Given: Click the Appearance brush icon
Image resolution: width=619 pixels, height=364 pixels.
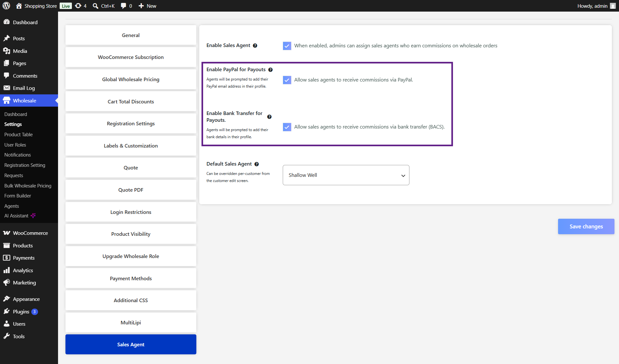Looking at the screenshot, I should tap(6, 299).
